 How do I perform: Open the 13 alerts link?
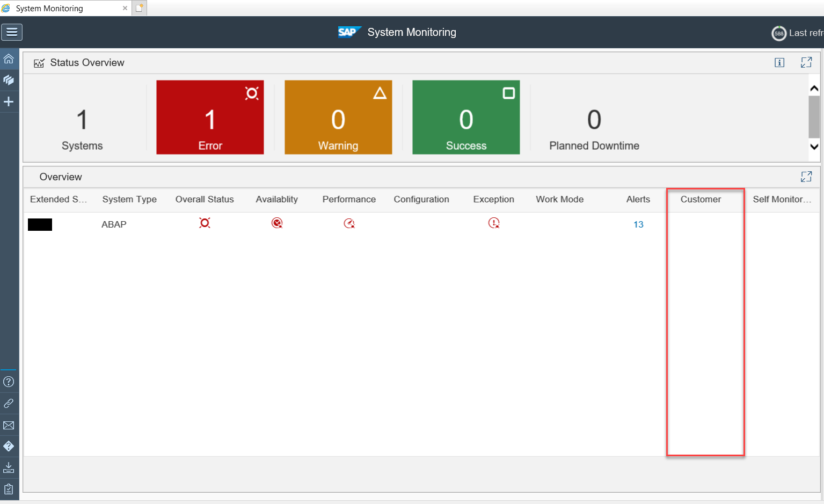[638, 224]
